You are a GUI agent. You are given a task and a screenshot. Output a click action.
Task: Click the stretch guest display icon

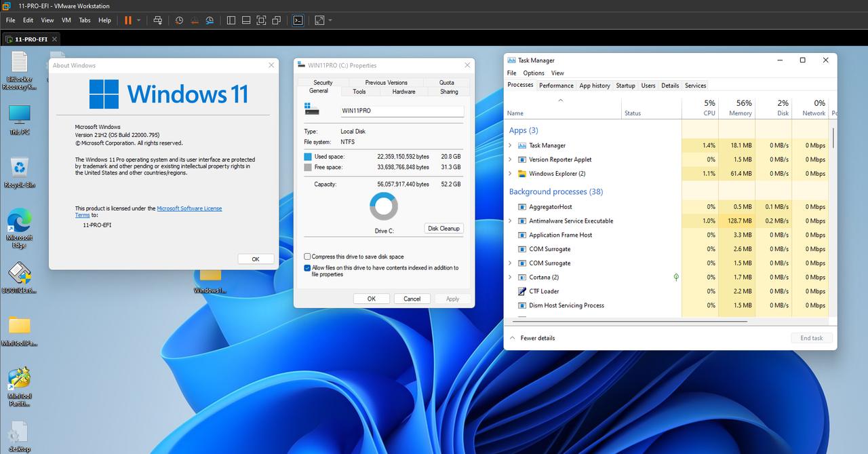319,20
